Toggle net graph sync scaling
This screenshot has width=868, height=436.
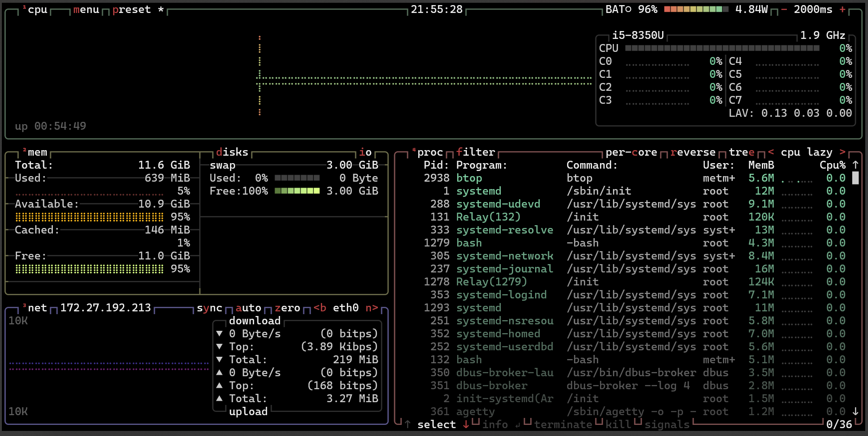pyautogui.click(x=210, y=308)
